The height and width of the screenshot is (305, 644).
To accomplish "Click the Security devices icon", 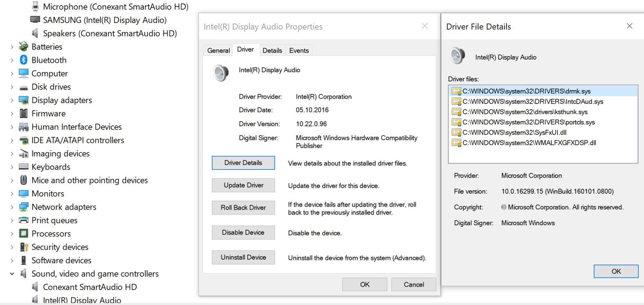I will point(24,247).
